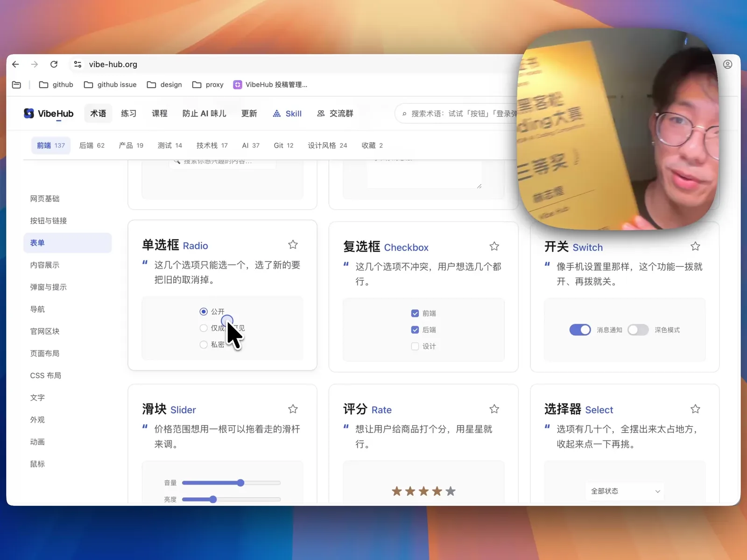Screen dimensions: 747x560
Task: Open the 交流群 link
Action: pyautogui.click(x=335, y=113)
